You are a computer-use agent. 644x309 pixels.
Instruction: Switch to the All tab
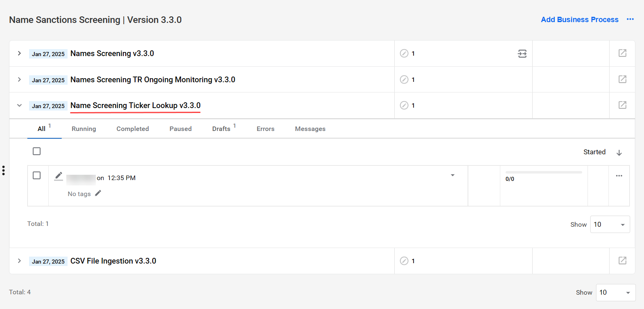click(44, 129)
